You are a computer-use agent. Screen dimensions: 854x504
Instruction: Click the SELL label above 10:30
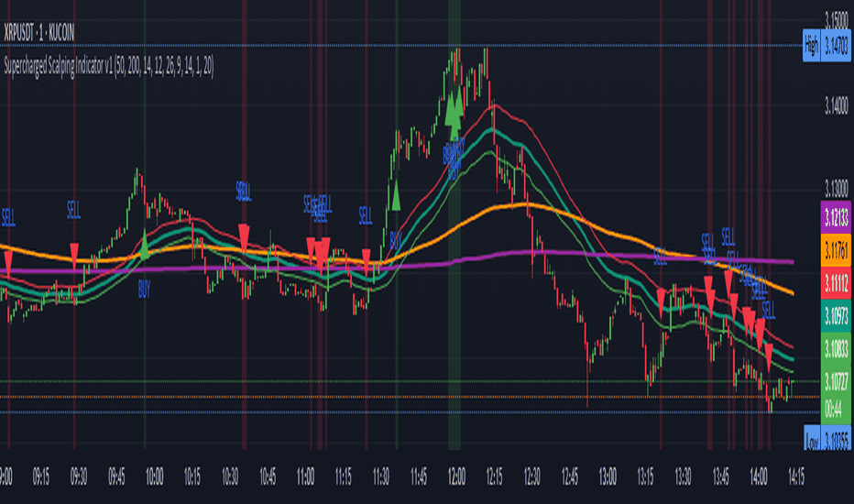click(x=244, y=192)
